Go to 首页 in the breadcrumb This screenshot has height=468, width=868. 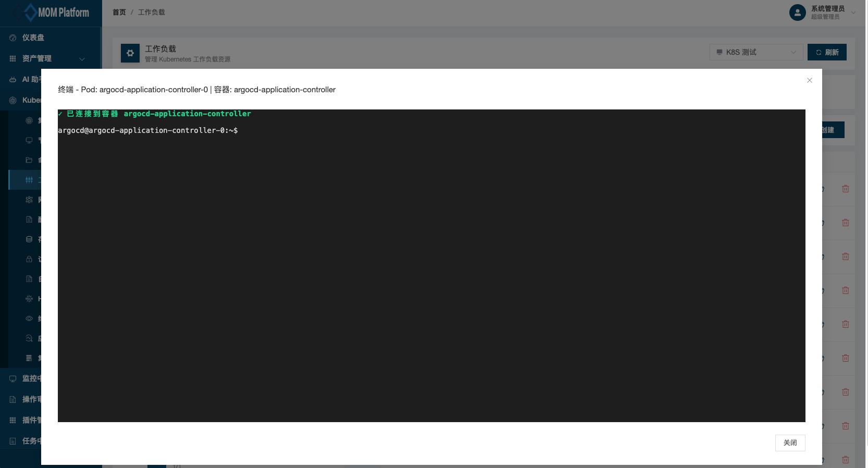tap(119, 12)
